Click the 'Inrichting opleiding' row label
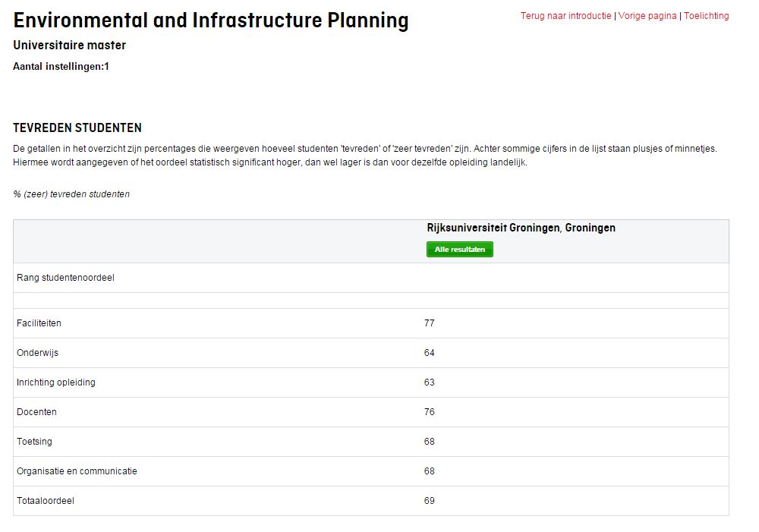The height and width of the screenshot is (532, 759). 56,382
